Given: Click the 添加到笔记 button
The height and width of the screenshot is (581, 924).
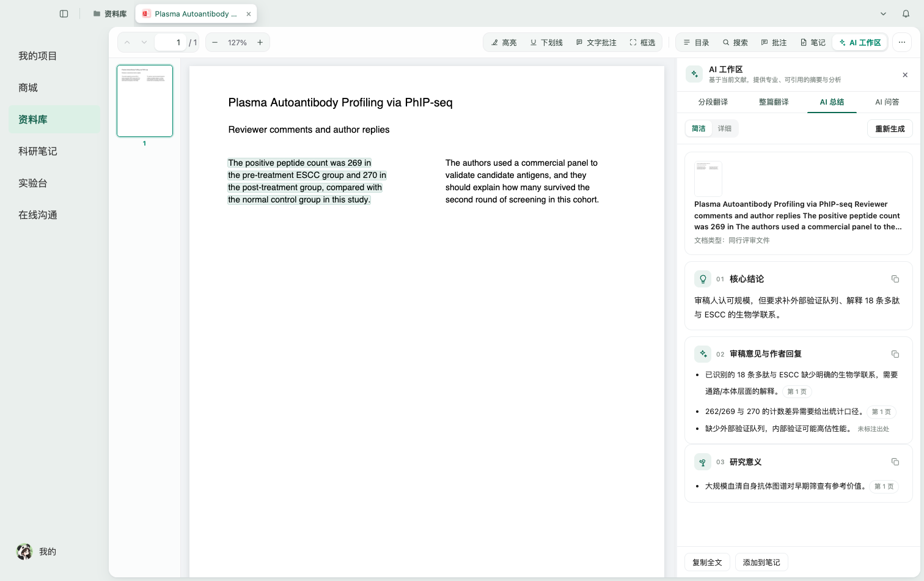Looking at the screenshot, I should point(761,562).
